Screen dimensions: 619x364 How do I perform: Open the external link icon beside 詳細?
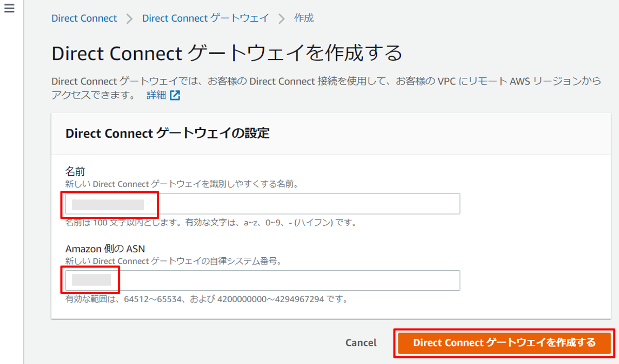175,95
